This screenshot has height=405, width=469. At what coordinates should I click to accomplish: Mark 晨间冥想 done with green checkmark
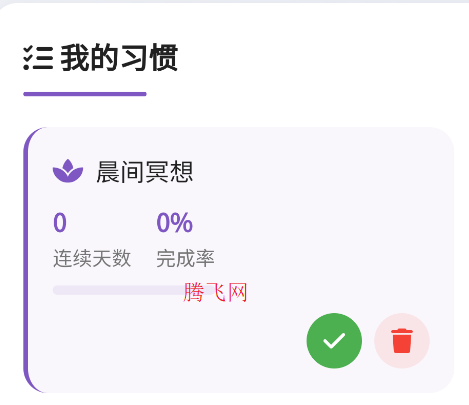334,341
